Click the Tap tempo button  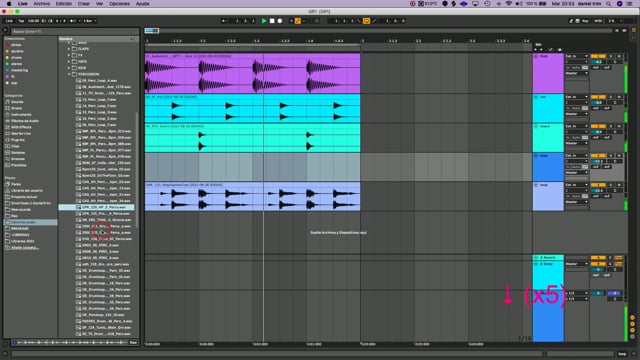tap(21, 21)
